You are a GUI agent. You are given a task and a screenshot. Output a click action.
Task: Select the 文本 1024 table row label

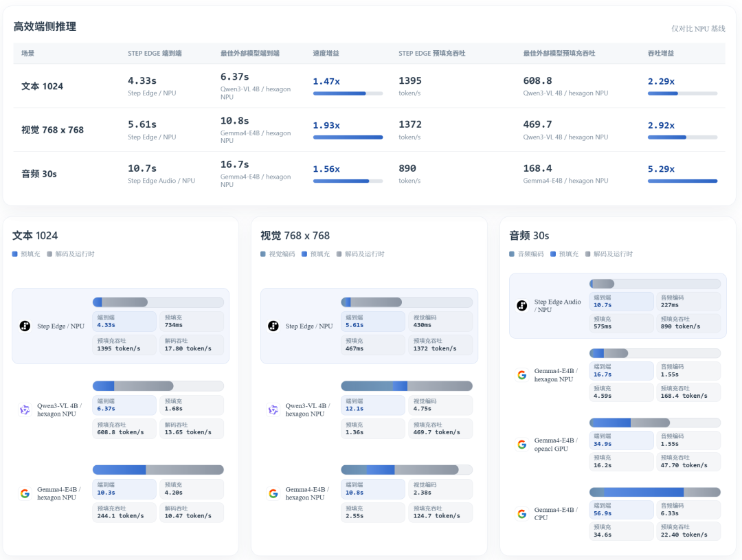[x=42, y=86]
